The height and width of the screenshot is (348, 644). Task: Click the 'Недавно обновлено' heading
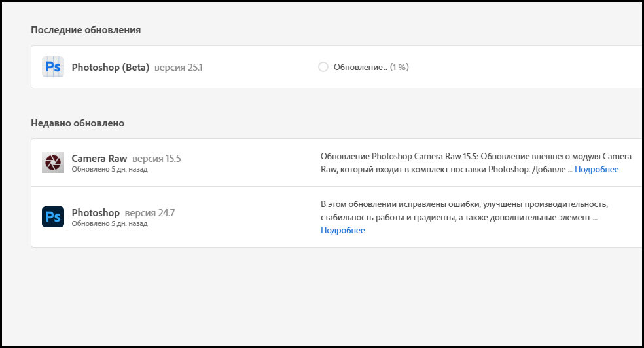pos(78,123)
